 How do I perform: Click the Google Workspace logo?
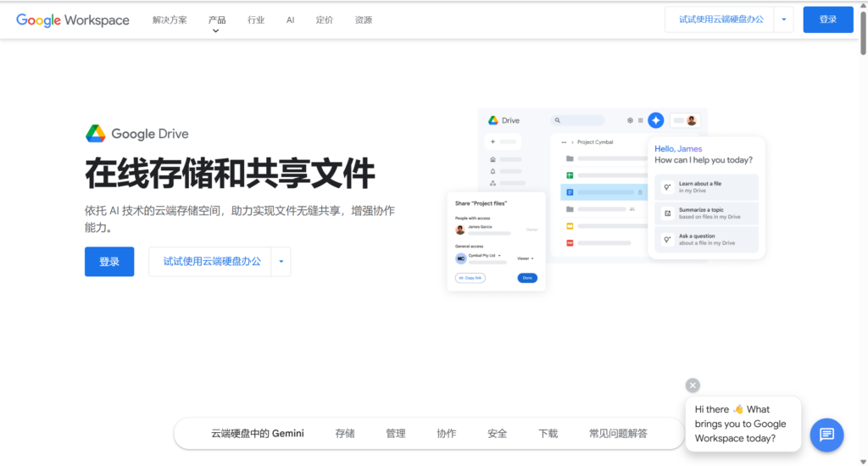pos(73,19)
